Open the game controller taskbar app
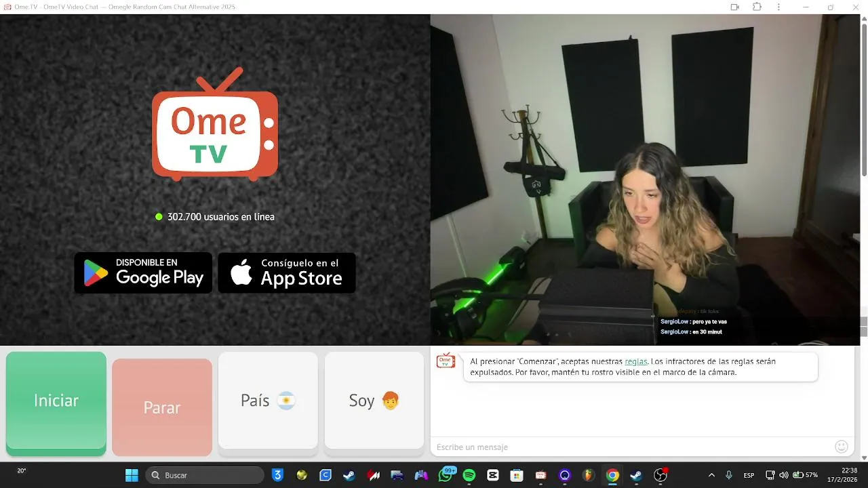Screen dimensions: 868x488 pos(421,475)
